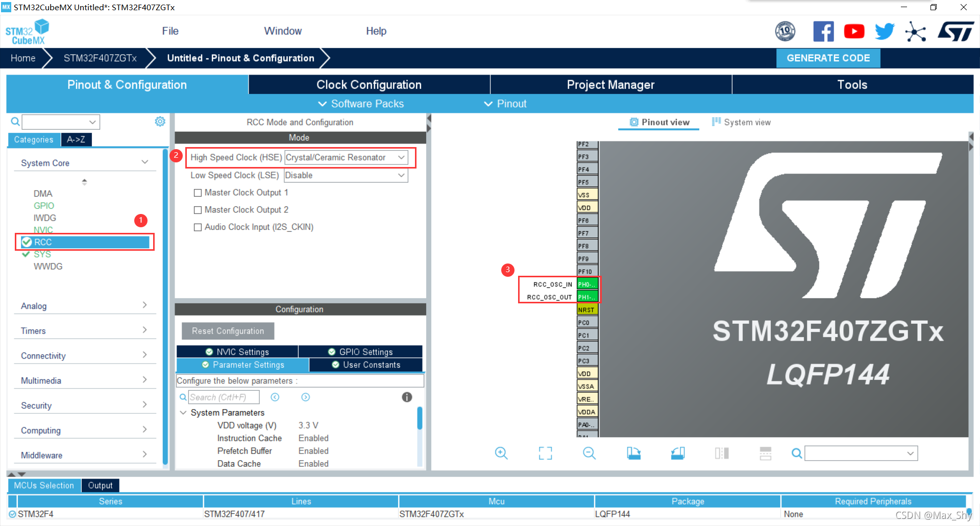Click the parameter search magnifier icon
Image resolution: width=980 pixels, height=526 pixels.
183,397
